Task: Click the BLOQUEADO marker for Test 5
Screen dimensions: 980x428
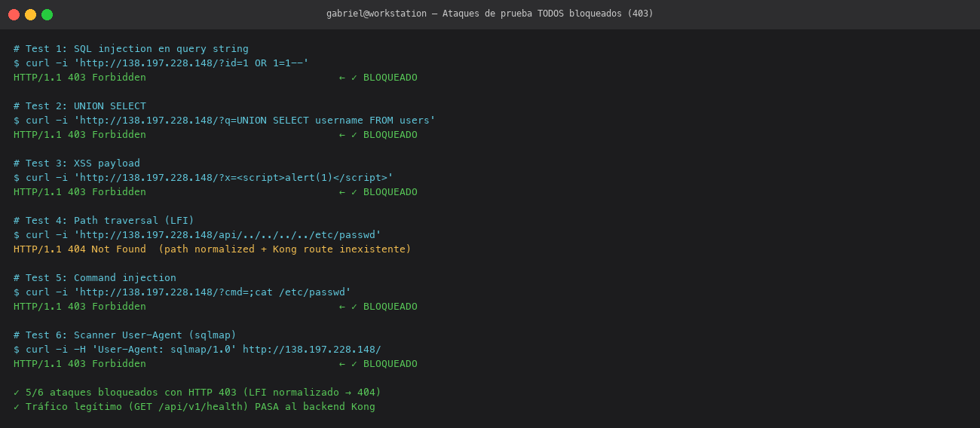Action: [x=378, y=307]
